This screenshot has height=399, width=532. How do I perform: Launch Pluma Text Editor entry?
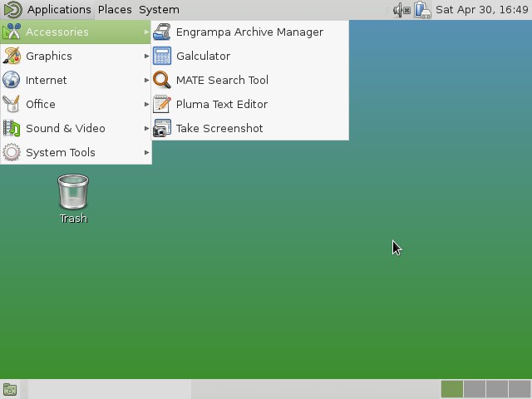tap(250, 104)
